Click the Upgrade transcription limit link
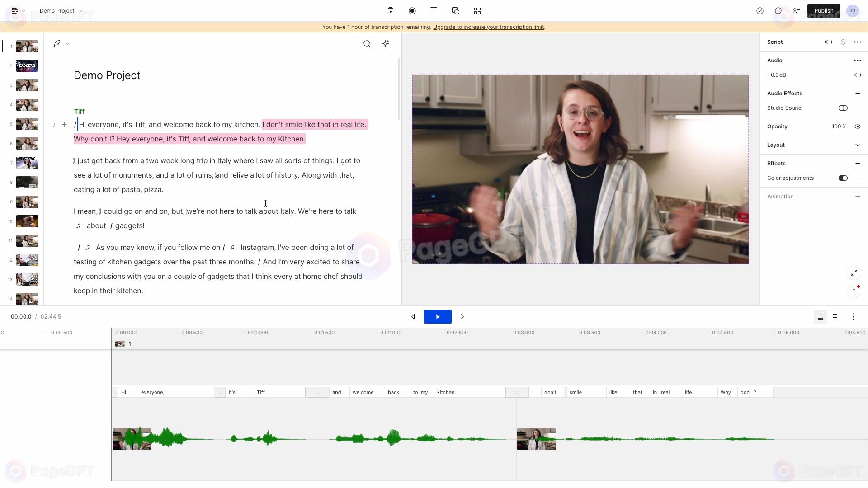The width and height of the screenshot is (868, 488). click(488, 27)
